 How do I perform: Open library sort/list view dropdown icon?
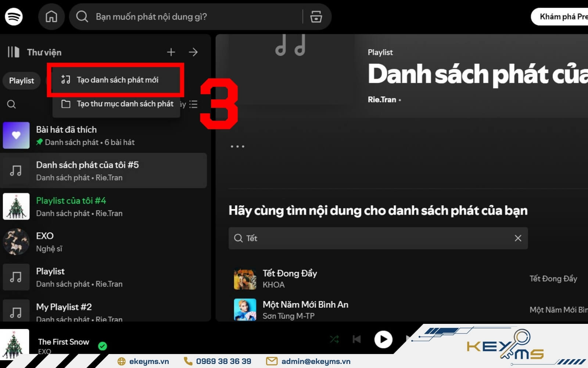point(193,104)
